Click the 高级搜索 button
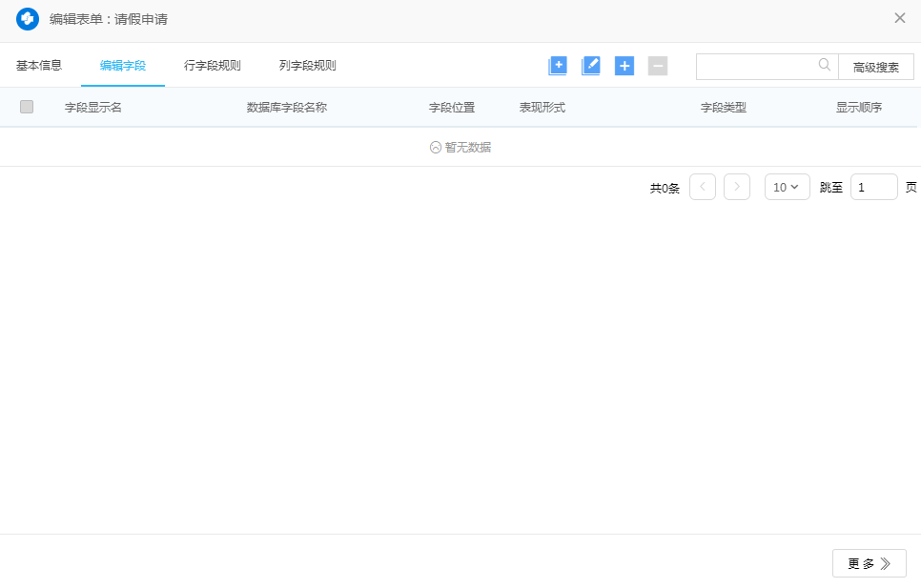 tap(876, 67)
